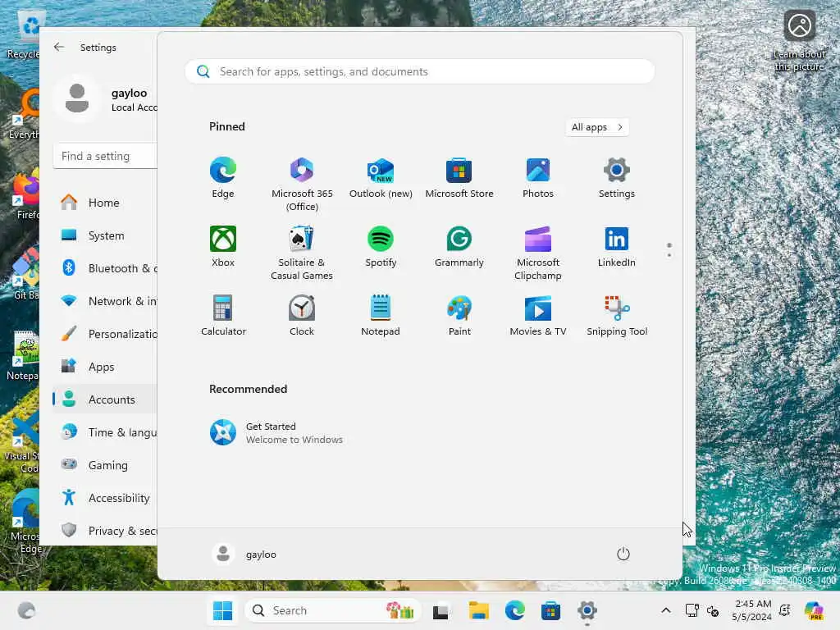The image size is (840, 630).
Task: Launch Calculator from pinned apps
Action: point(223,316)
